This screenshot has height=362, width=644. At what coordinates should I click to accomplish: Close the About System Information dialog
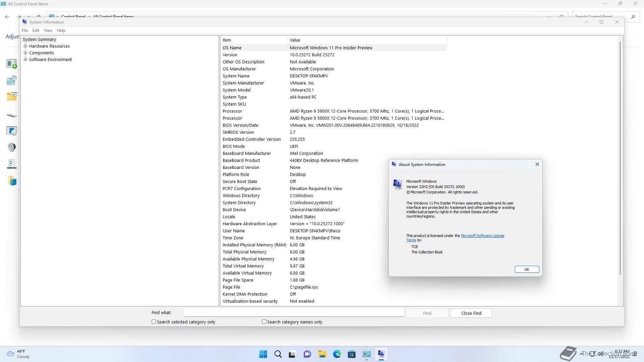click(537, 164)
